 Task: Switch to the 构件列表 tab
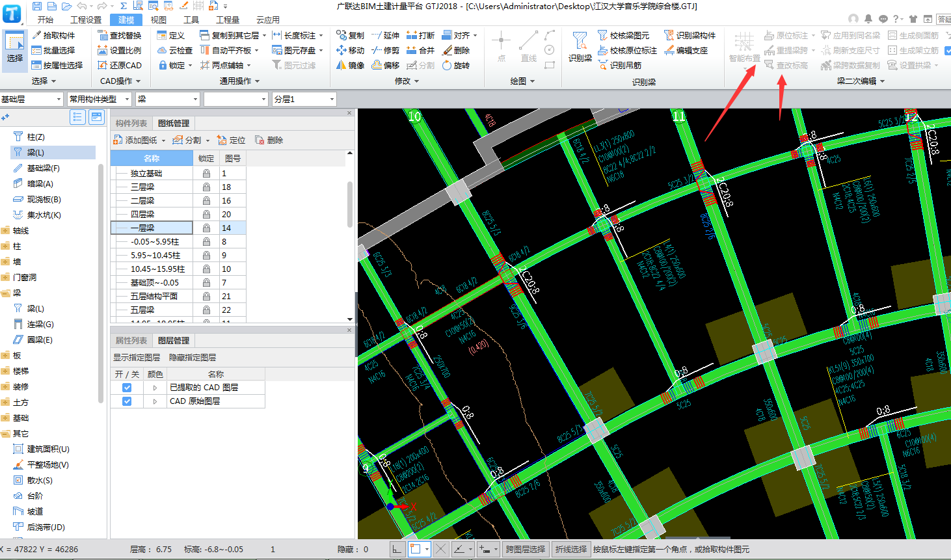coord(131,123)
